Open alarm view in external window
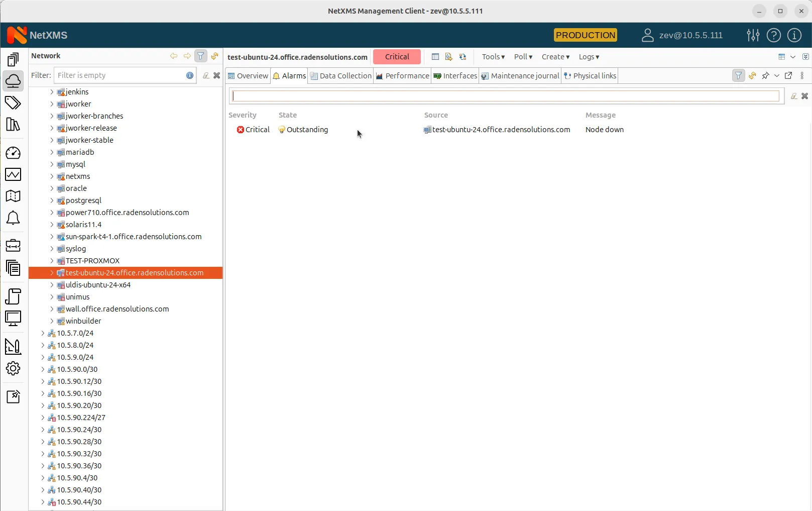Image resolution: width=812 pixels, height=511 pixels. coord(788,75)
